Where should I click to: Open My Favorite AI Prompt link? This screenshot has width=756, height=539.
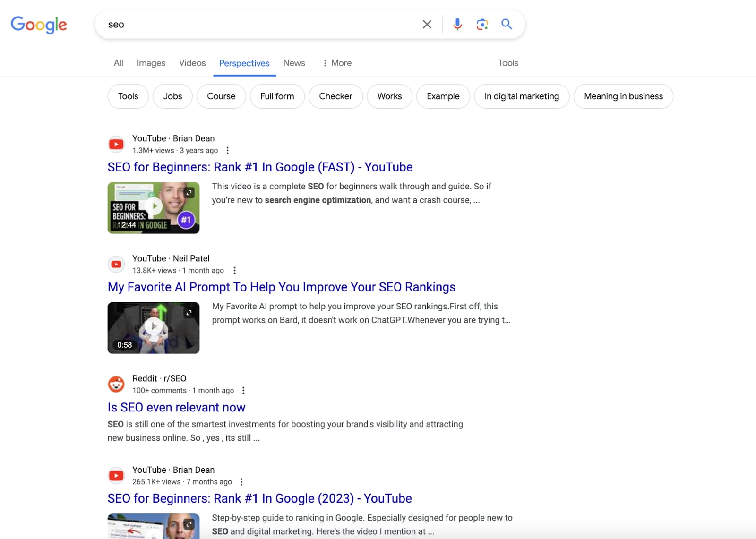(x=282, y=287)
